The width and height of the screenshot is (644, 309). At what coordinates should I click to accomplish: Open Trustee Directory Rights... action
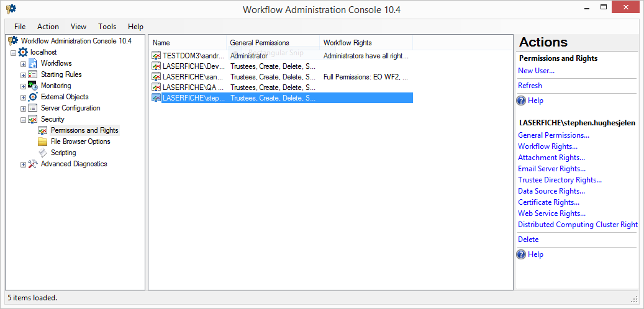(560, 180)
